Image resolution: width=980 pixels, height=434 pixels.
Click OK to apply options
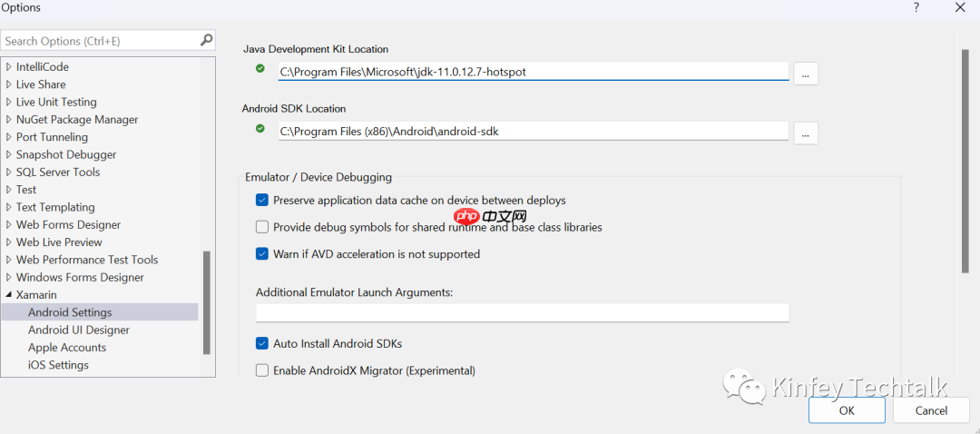click(847, 410)
